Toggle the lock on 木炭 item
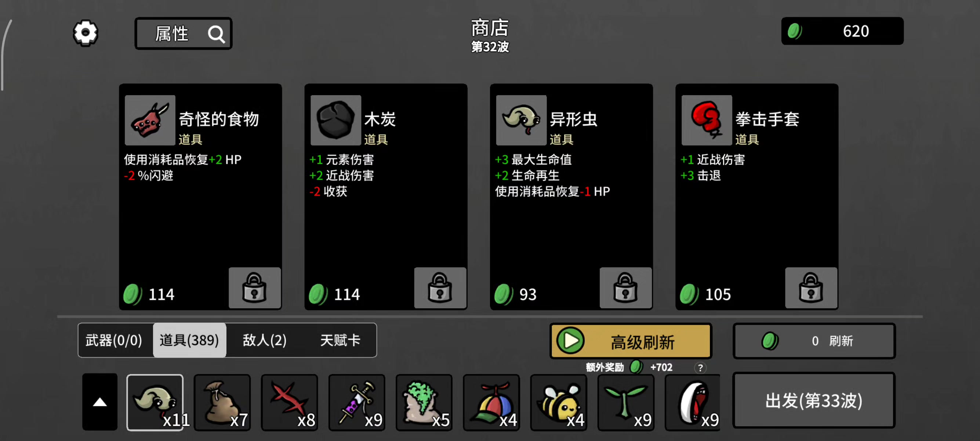The height and width of the screenshot is (441, 980). (440, 287)
